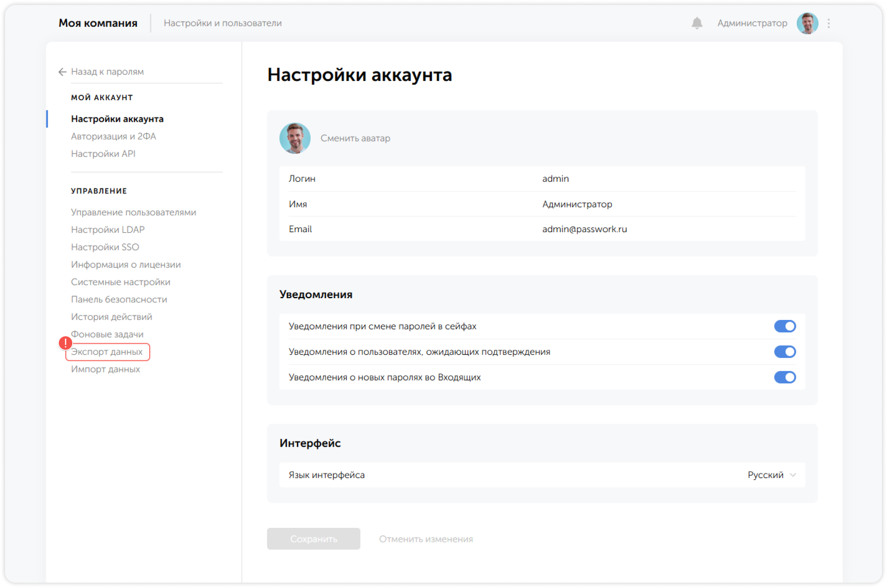Screen dimensions: 887x588
Task: Switch to 'Авторизация и 2ФА' section
Action: (114, 136)
